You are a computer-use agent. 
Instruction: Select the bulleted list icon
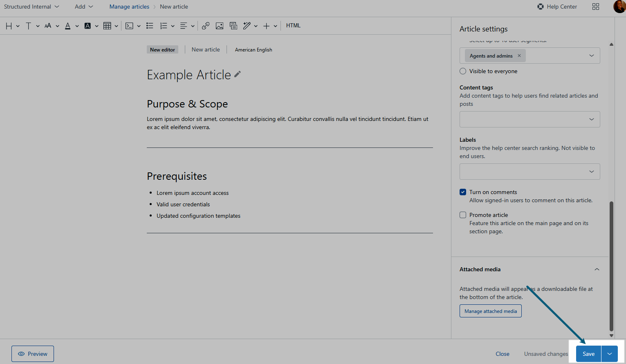(x=150, y=26)
